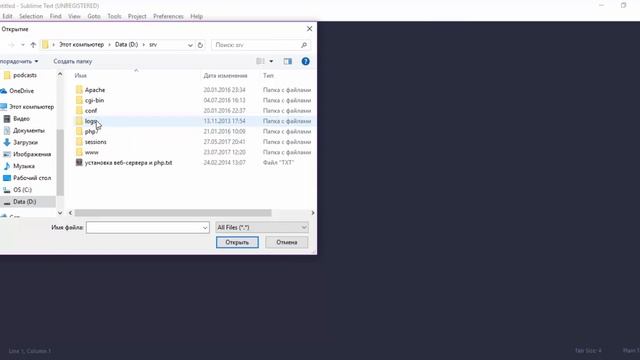Image resolution: width=640 pixels, height=360 pixels.
Task: Select the sessions folder
Action: tap(96, 142)
